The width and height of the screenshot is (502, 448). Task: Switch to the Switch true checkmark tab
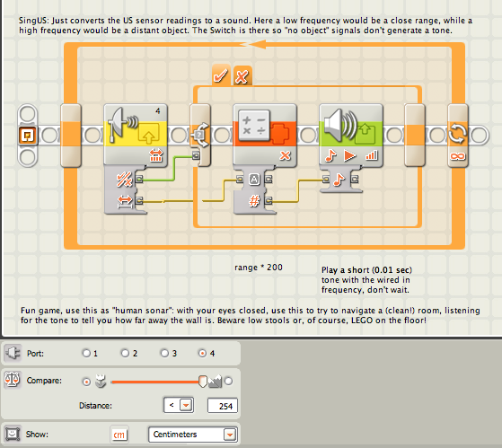point(221,75)
